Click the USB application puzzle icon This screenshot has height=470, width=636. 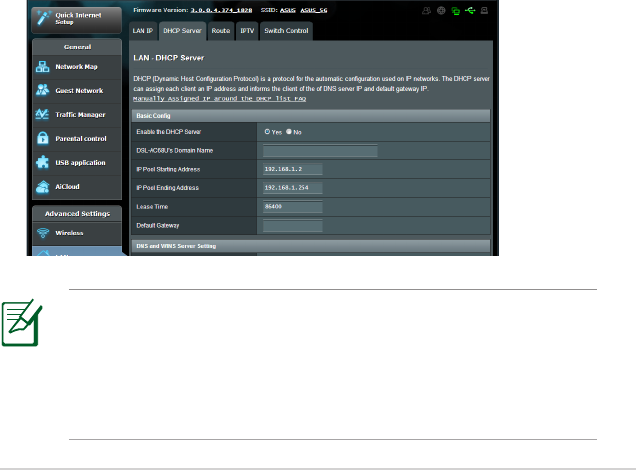pos(43,162)
